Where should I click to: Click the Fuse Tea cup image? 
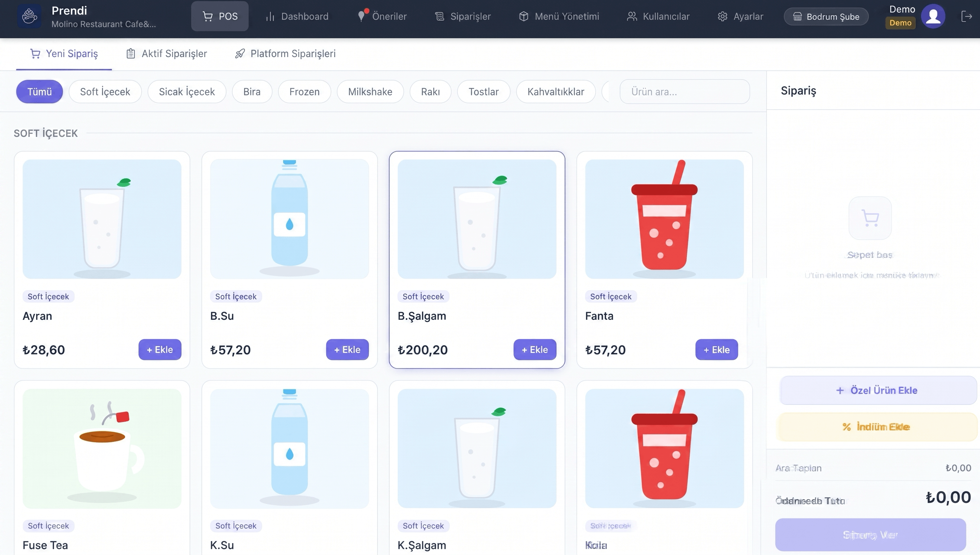pos(102,449)
